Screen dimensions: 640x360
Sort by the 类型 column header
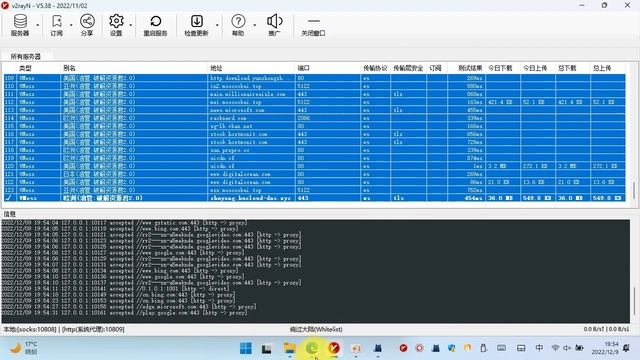pyautogui.click(x=25, y=68)
